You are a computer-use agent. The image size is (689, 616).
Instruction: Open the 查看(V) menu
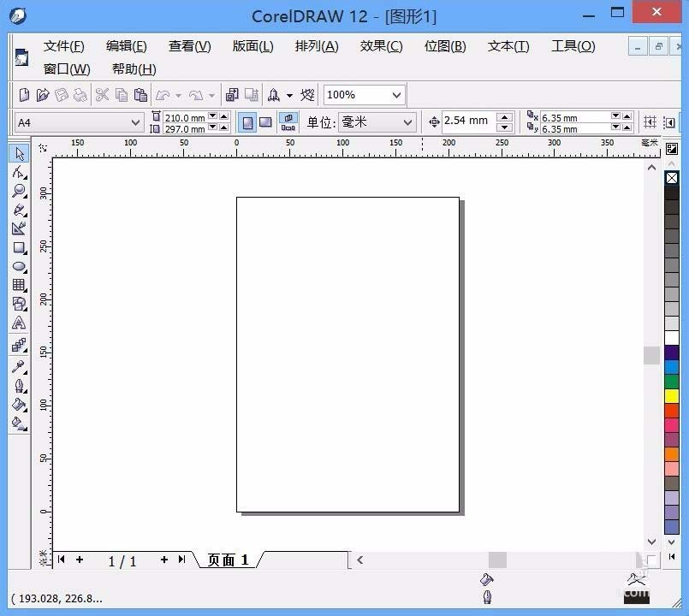coord(190,45)
